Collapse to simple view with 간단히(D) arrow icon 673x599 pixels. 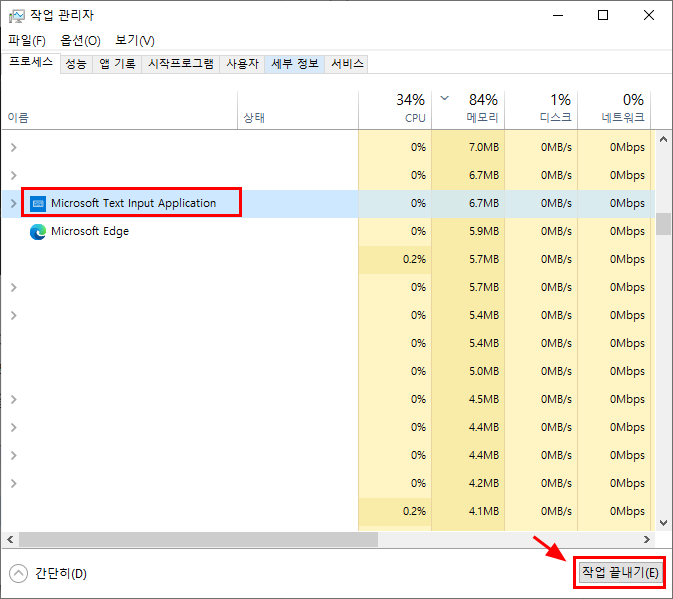18,573
